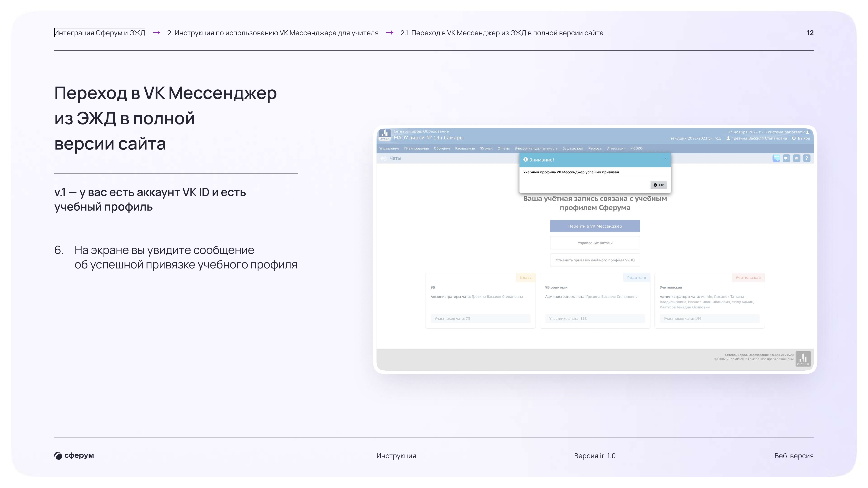
Task: Click the Выход logout link
Action: click(804, 138)
